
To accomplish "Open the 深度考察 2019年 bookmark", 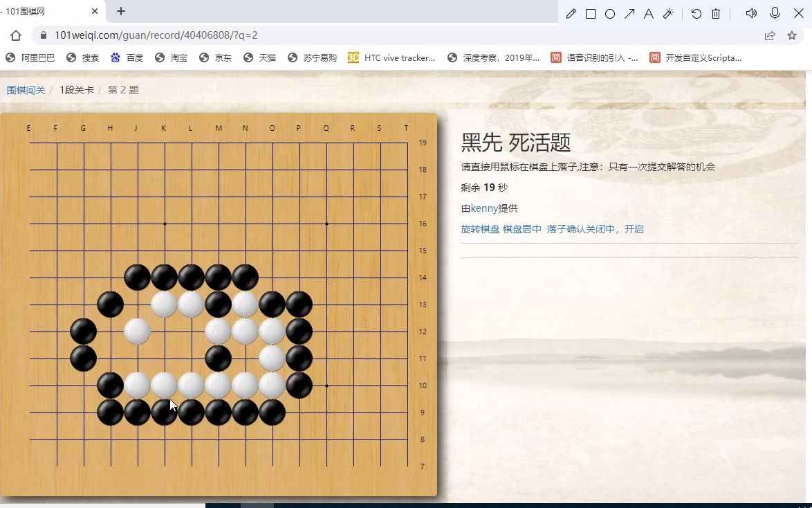I will click(x=494, y=57).
